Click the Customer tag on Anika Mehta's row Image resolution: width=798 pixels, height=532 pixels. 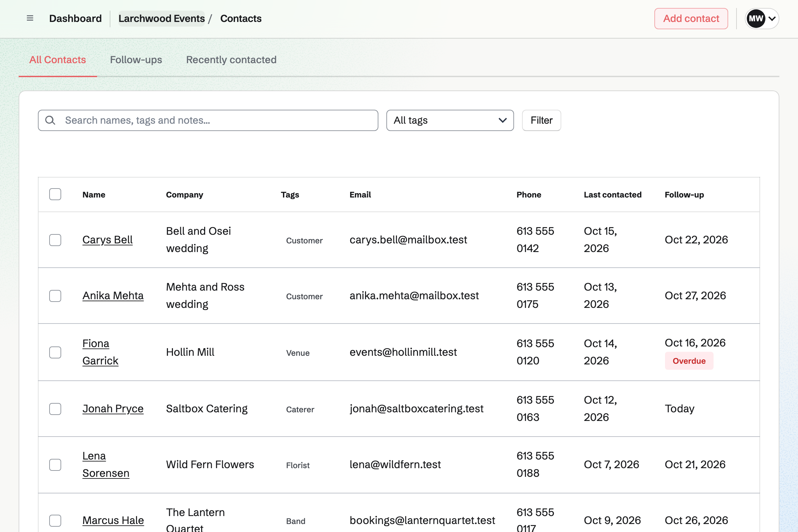pyautogui.click(x=304, y=297)
